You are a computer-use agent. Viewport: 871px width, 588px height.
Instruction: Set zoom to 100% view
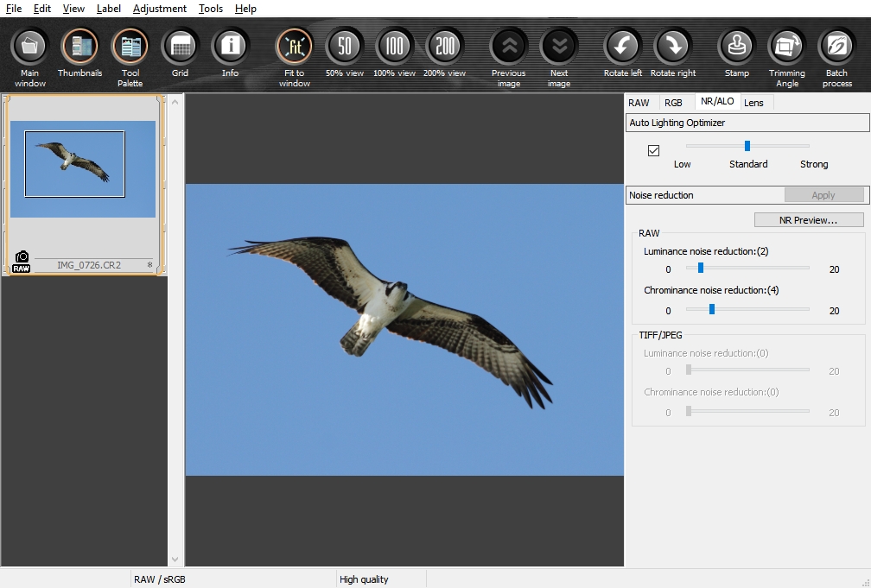[x=394, y=47]
